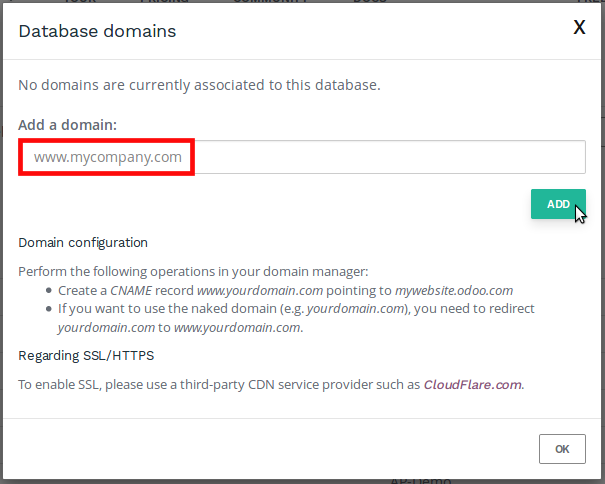This screenshot has width=605, height=484.
Task: Click the "No domains are currently associated" message
Action: coord(199,85)
